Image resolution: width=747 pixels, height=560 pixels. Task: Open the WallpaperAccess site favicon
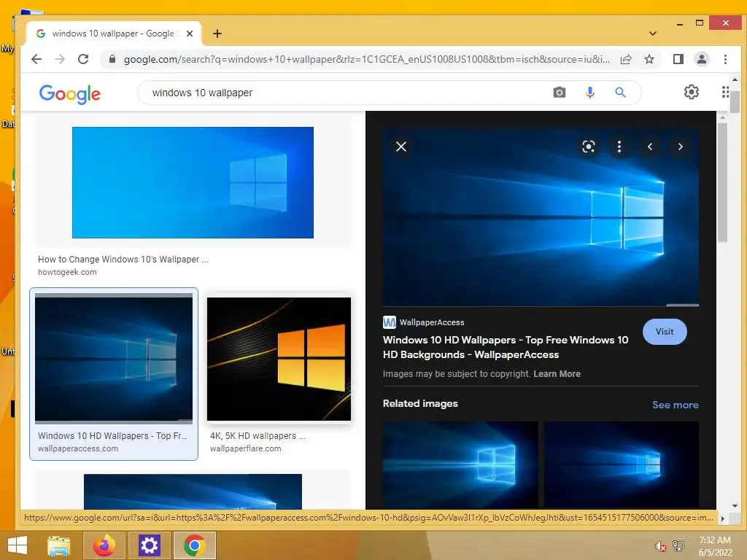pyautogui.click(x=390, y=322)
